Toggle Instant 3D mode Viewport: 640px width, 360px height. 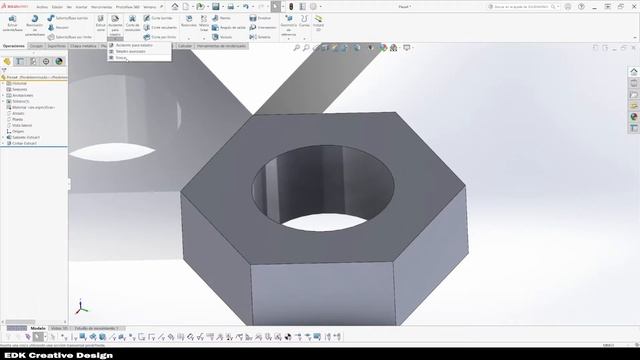pos(318,23)
